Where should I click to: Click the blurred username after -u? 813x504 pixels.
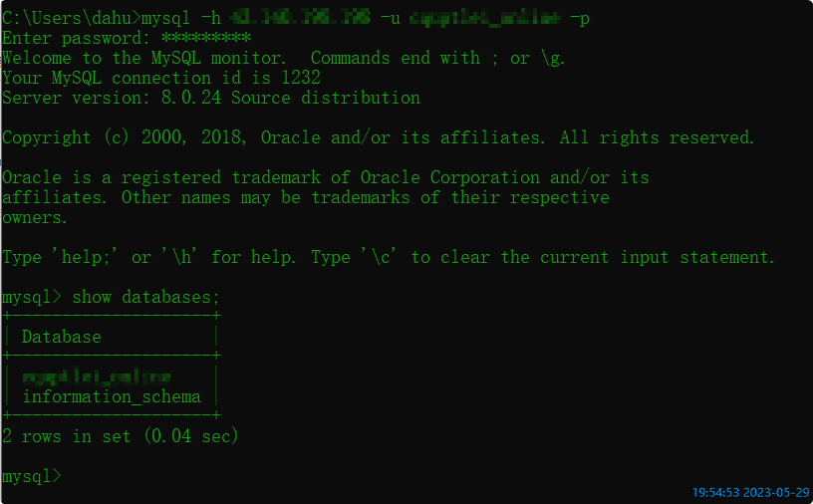click(x=485, y=19)
